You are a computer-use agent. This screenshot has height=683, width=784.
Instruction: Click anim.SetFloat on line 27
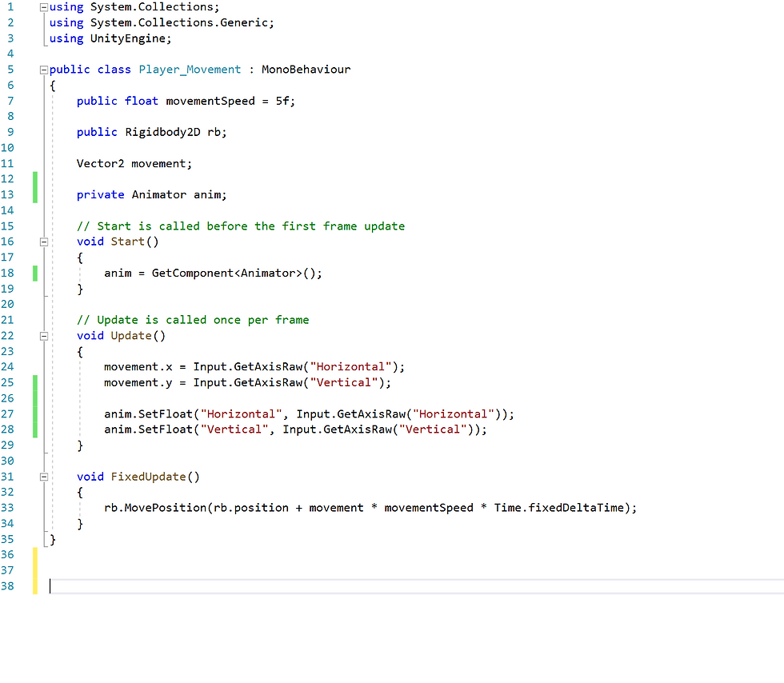click(149, 414)
